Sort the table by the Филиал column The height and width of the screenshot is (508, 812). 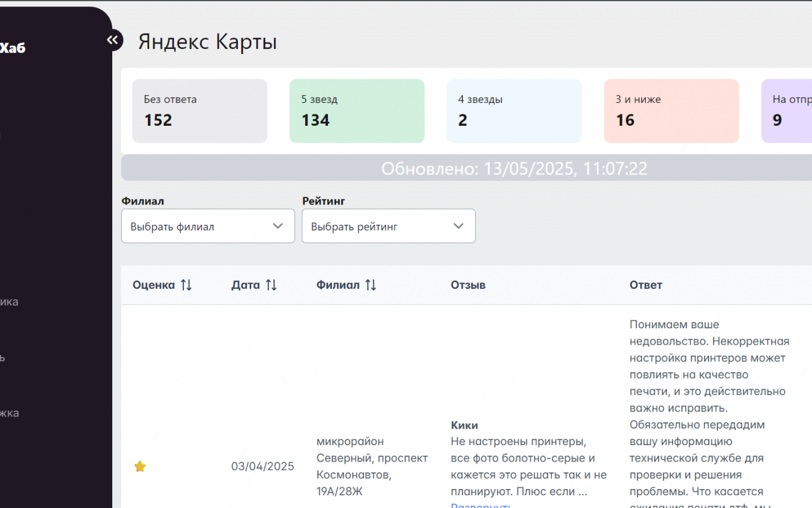370,285
